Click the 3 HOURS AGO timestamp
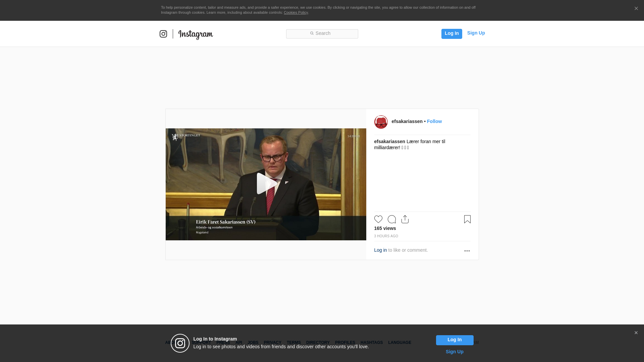 pyautogui.click(x=386, y=236)
